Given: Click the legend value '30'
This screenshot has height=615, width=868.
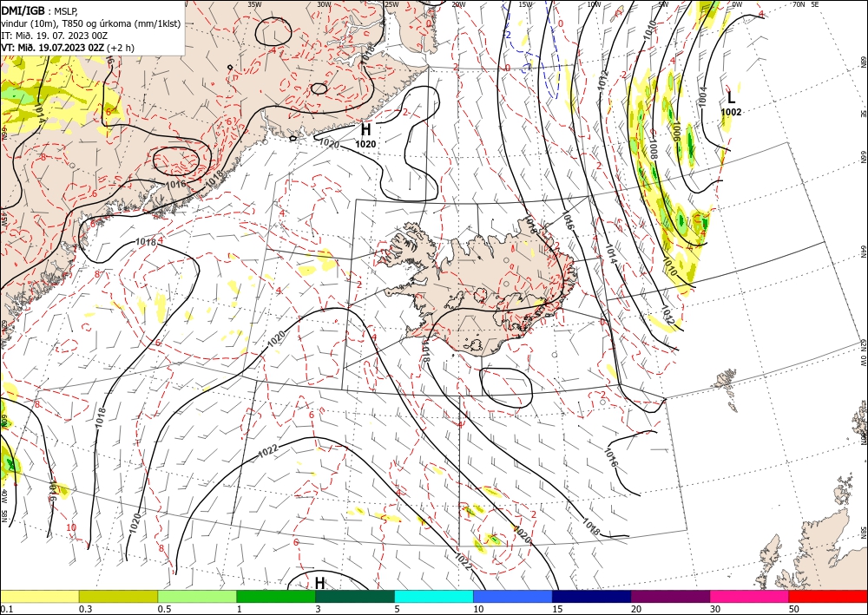Looking at the screenshot, I should 714,609.
